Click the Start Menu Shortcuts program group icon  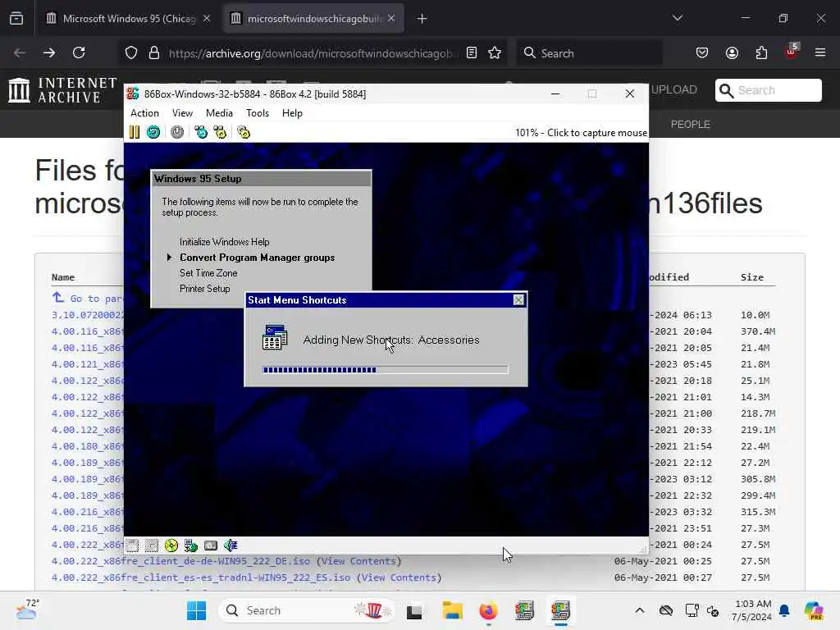click(x=275, y=338)
